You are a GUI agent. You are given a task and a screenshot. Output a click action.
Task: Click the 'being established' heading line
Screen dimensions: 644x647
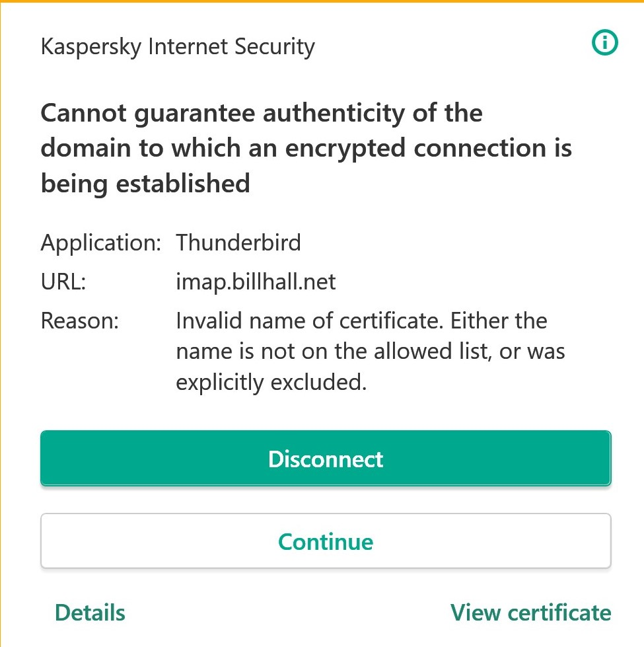[145, 183]
